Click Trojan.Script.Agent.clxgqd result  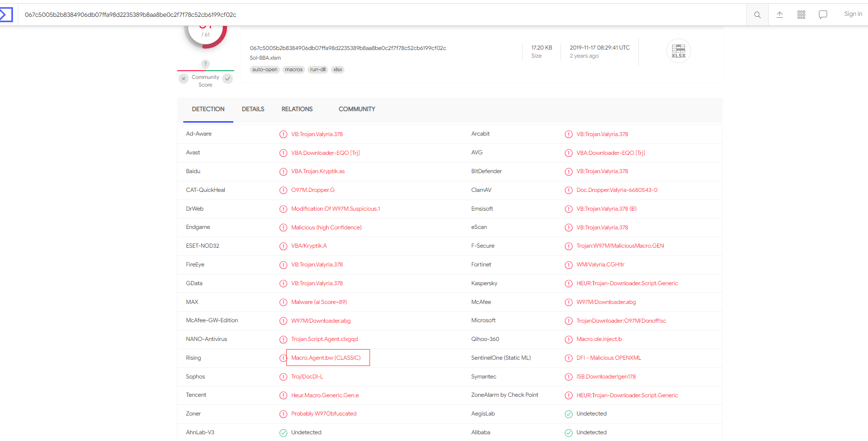[x=324, y=339]
